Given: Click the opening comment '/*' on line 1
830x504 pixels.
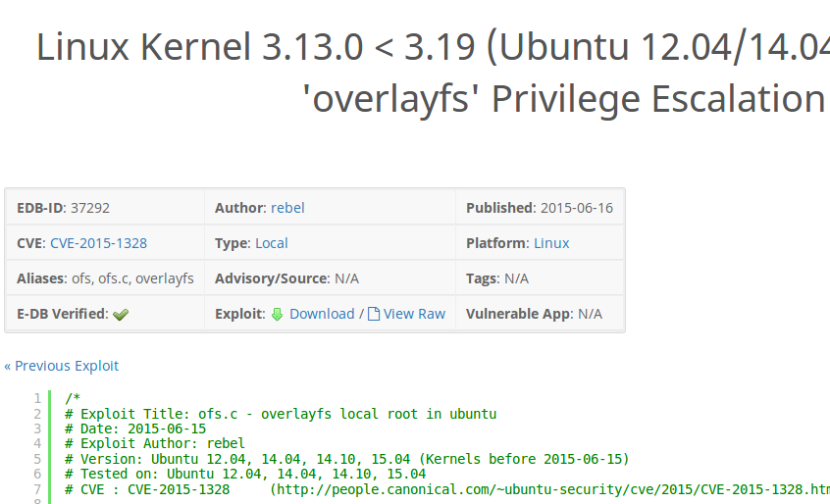Looking at the screenshot, I should pyautogui.click(x=73, y=398).
